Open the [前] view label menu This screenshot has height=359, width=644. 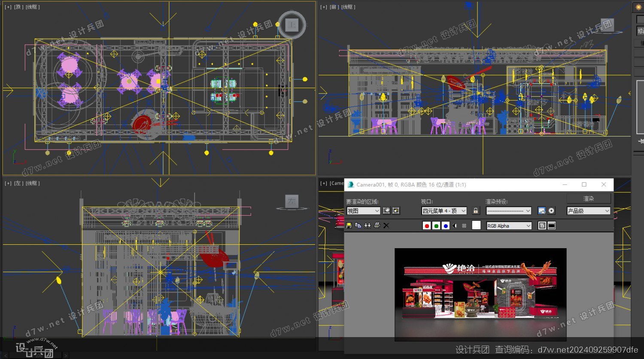click(334, 7)
